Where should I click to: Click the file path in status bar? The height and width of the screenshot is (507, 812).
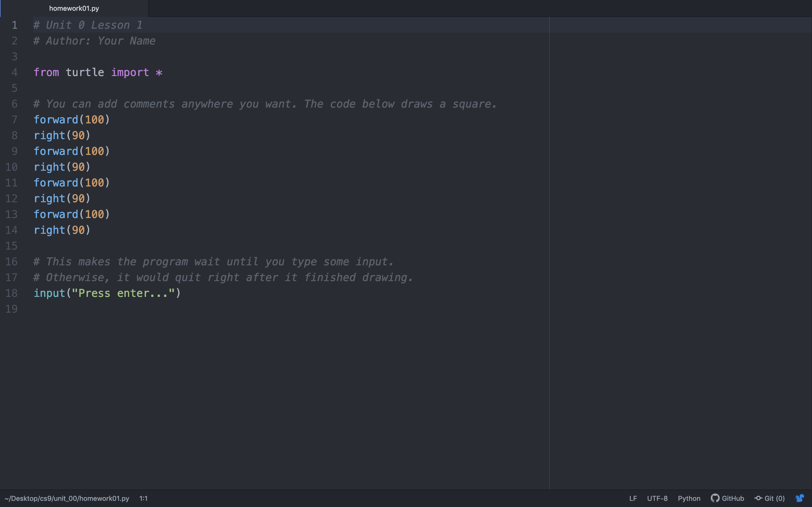[x=67, y=498]
